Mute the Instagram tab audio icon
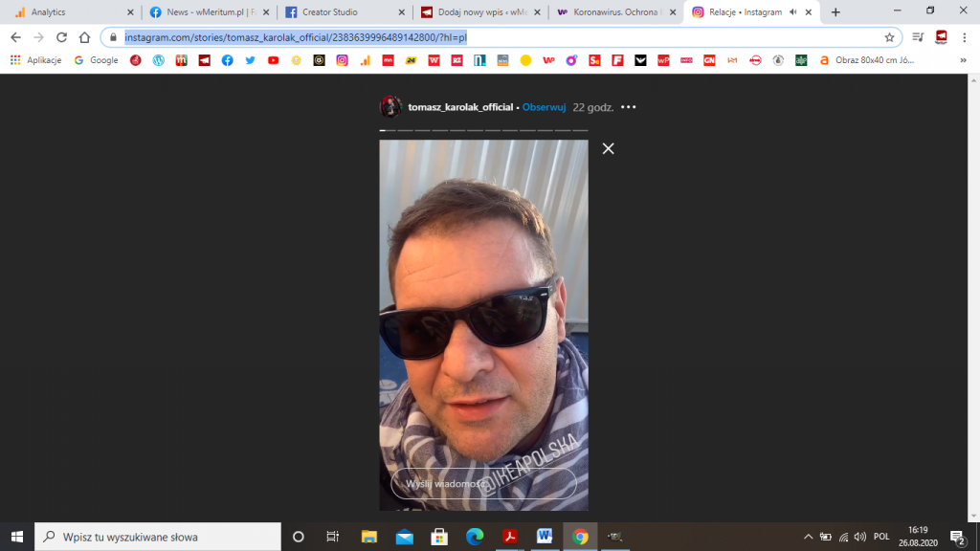Viewport: 980px width, 551px height. point(791,12)
